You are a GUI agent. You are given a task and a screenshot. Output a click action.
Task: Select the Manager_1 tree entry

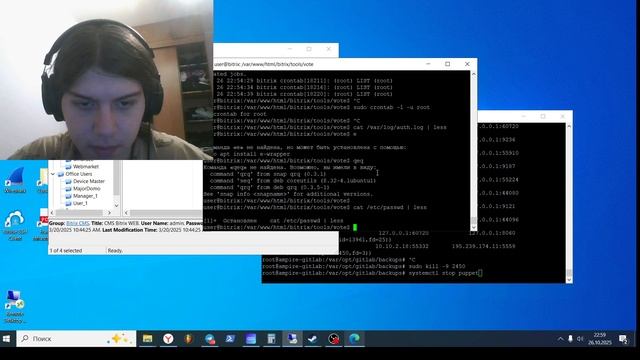tap(85, 196)
